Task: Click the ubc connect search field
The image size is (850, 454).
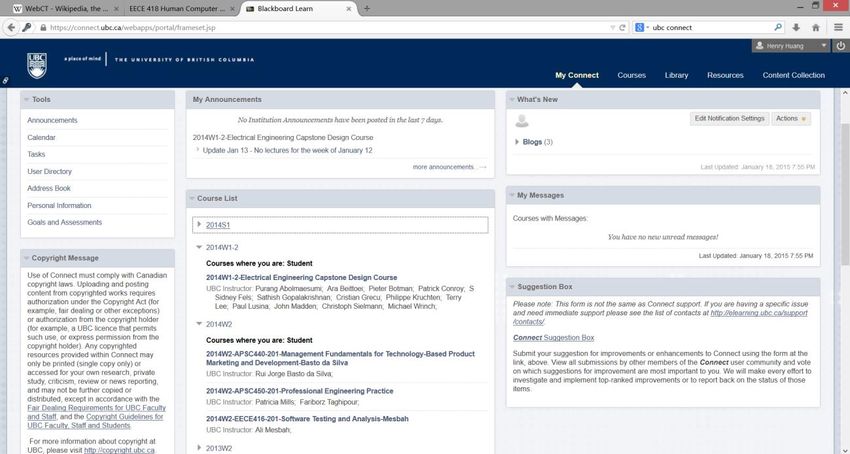Action: pyautogui.click(x=710, y=27)
